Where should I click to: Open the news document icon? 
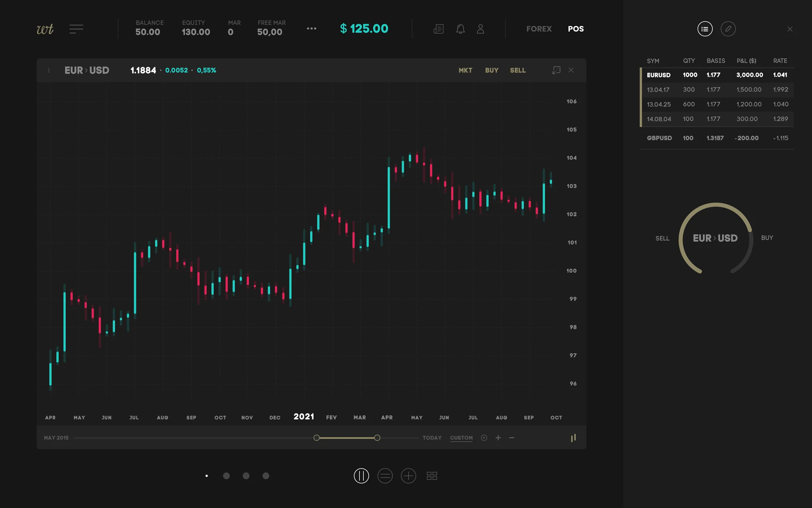tap(438, 29)
